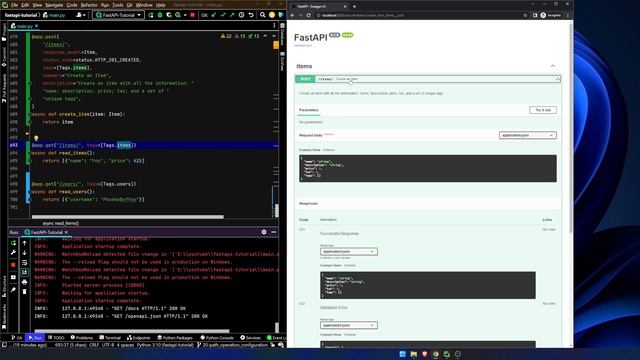Viewport: 640px width, 360px height.
Task: Select the main.py editor tab
Action: coord(24,26)
